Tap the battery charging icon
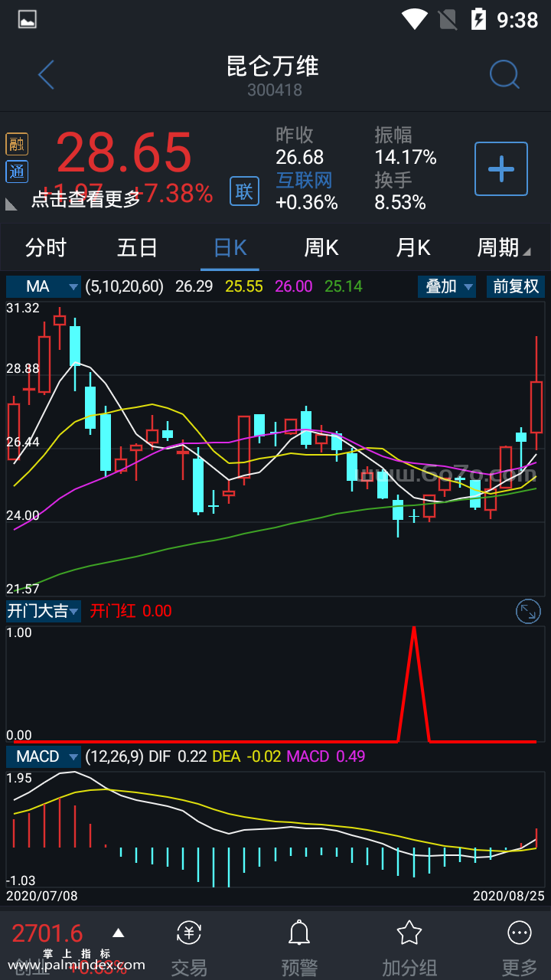 478,19
